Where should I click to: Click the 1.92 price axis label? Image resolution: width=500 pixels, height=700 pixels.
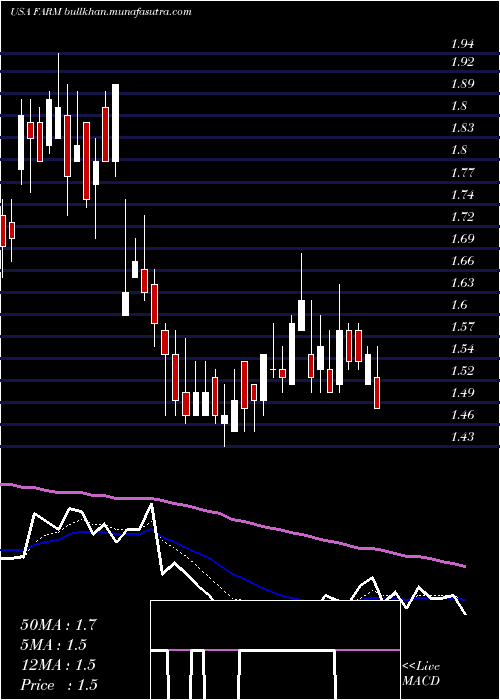[462, 62]
